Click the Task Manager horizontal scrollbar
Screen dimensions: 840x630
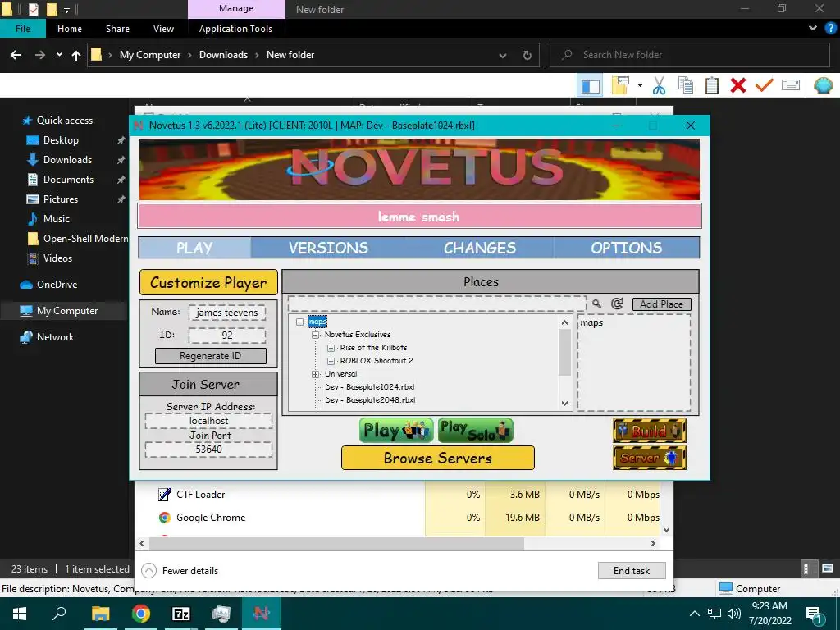336,543
